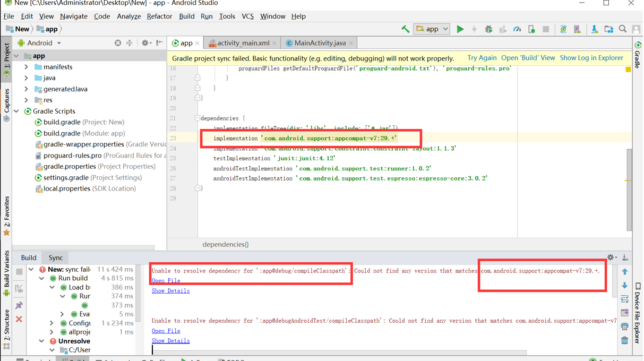Select the Sync tab in Build panel
Screen dimensions: 644x361
(56, 257)
